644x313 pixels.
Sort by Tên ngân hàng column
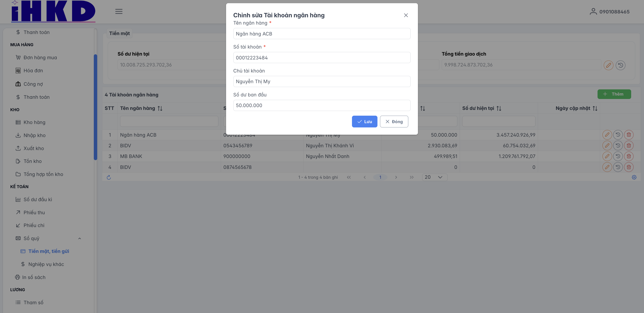(x=160, y=108)
